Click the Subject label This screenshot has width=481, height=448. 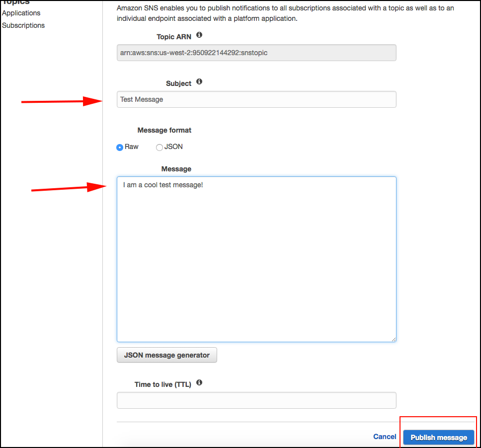click(178, 83)
